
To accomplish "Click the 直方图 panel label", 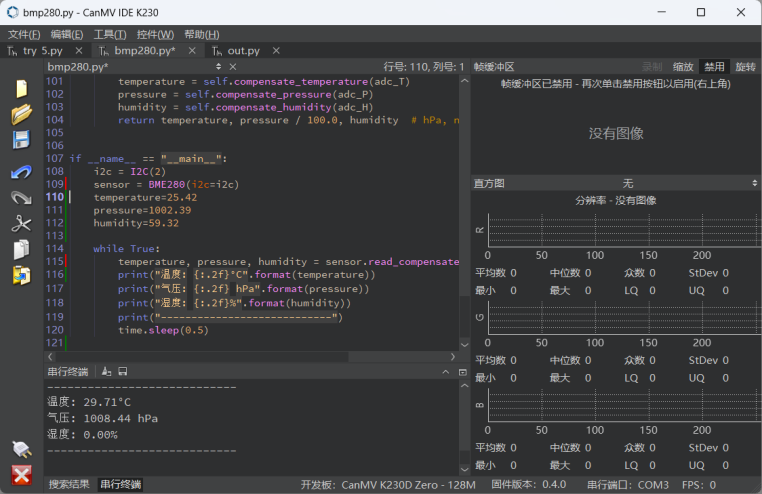I will pos(489,183).
